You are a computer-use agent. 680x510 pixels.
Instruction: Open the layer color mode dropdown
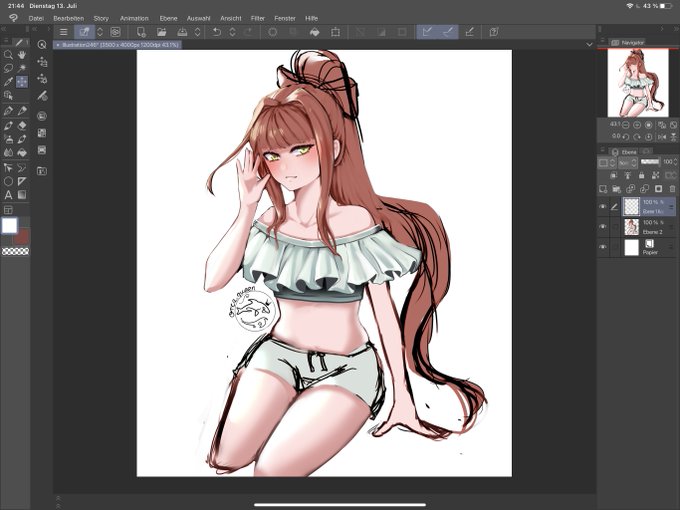point(606,163)
